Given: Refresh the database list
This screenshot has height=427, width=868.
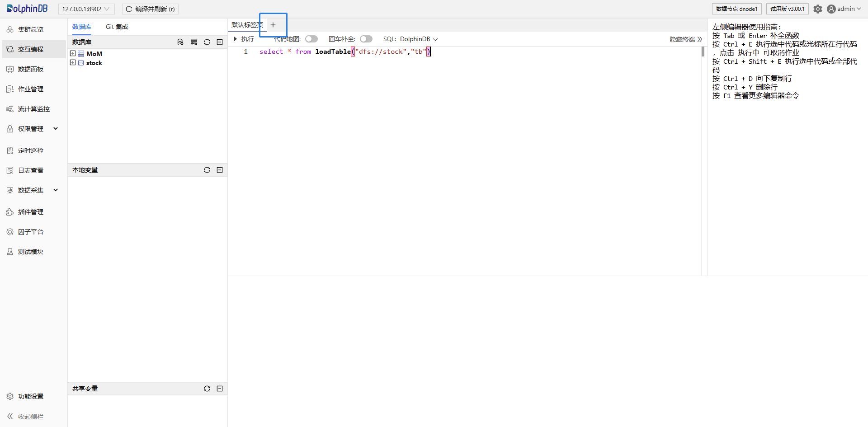Looking at the screenshot, I should (x=207, y=42).
